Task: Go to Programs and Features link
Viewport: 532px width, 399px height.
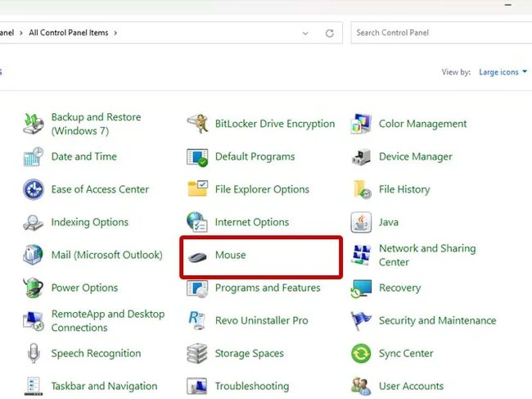Action: pos(268,288)
